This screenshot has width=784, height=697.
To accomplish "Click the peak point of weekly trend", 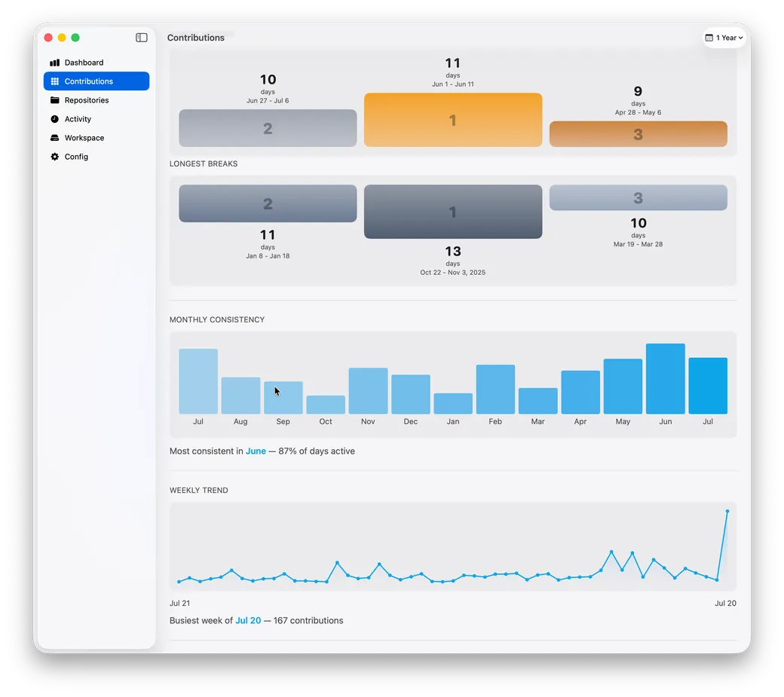I will coord(727,511).
